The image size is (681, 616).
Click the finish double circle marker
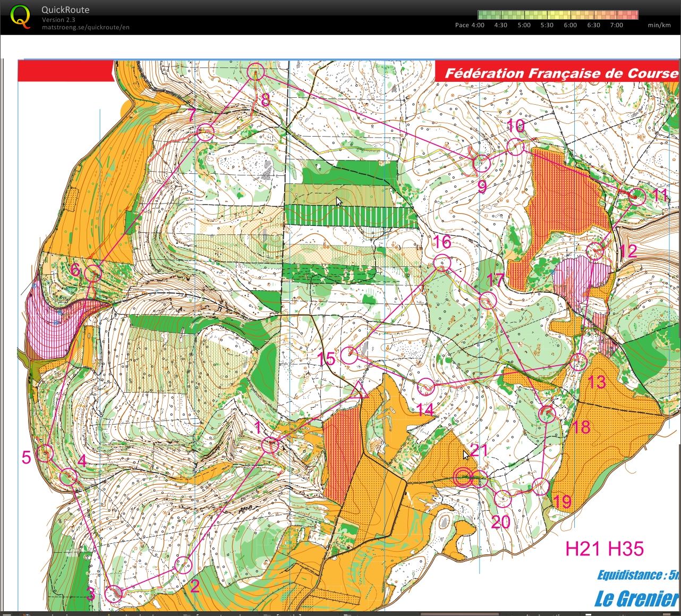tap(463, 477)
